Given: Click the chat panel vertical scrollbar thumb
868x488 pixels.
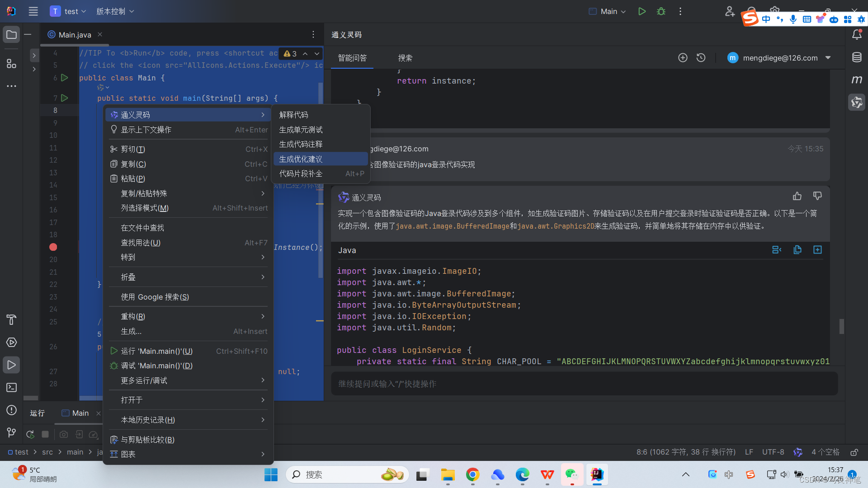Looking at the screenshot, I should click(841, 326).
